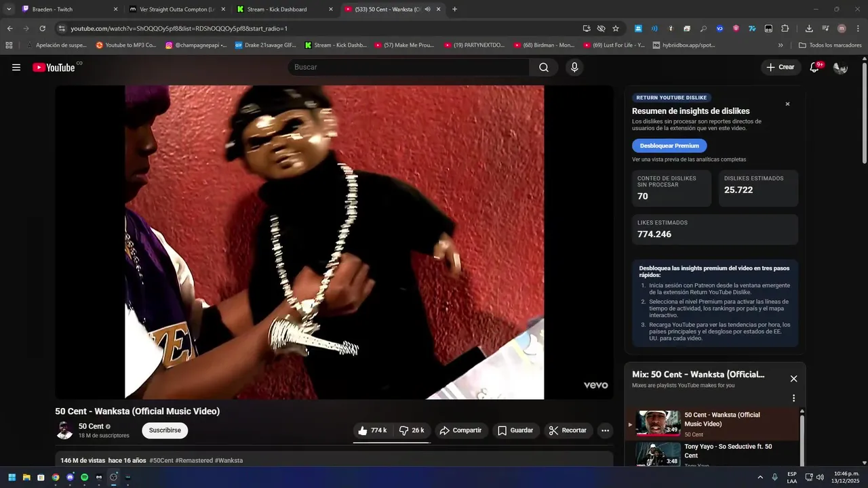
Task: Open Todos los marcadores folder
Action: (830, 45)
